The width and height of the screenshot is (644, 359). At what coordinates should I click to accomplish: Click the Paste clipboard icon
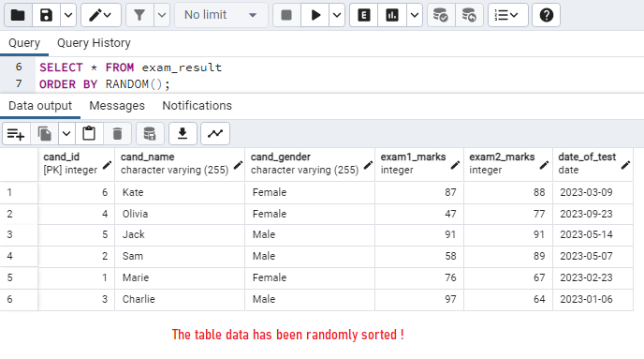(89, 134)
